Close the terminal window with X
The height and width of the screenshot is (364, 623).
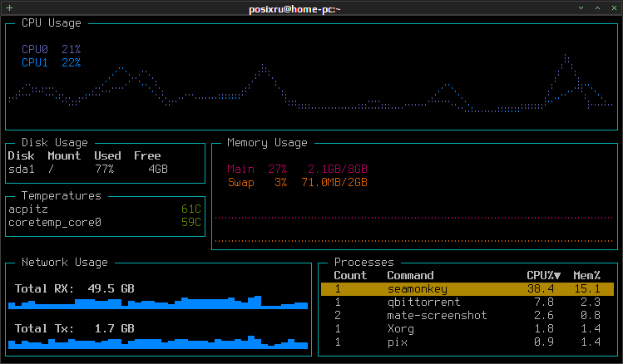614,8
